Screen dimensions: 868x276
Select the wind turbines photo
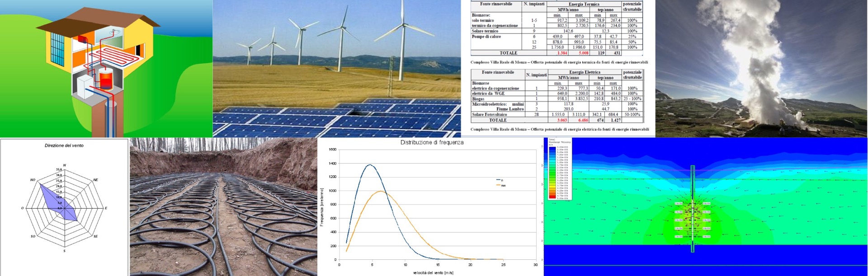336,45
